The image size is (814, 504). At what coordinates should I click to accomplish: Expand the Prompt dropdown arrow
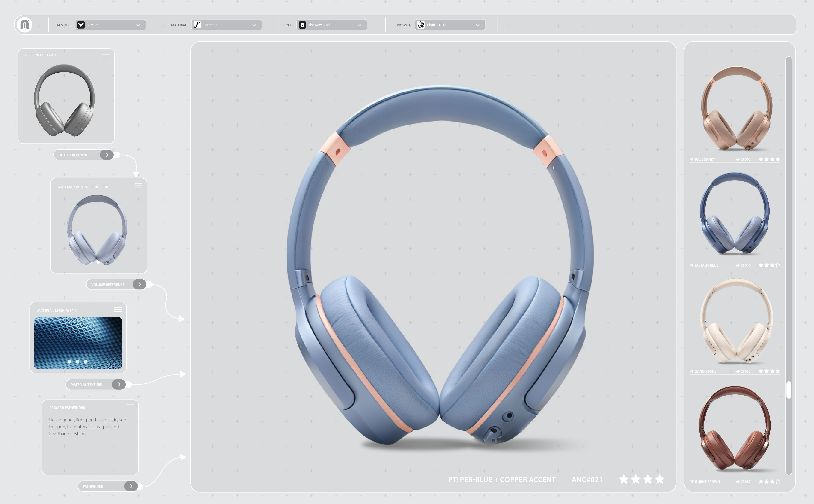tap(478, 25)
